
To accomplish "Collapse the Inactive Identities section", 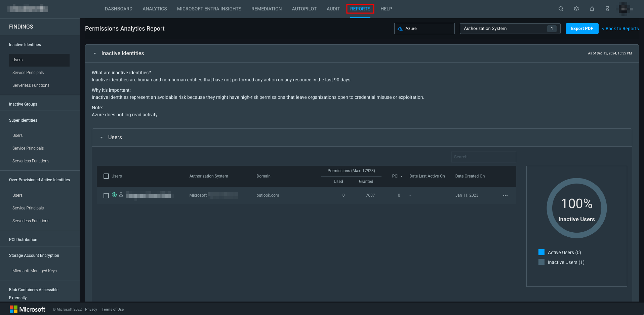I will point(94,53).
